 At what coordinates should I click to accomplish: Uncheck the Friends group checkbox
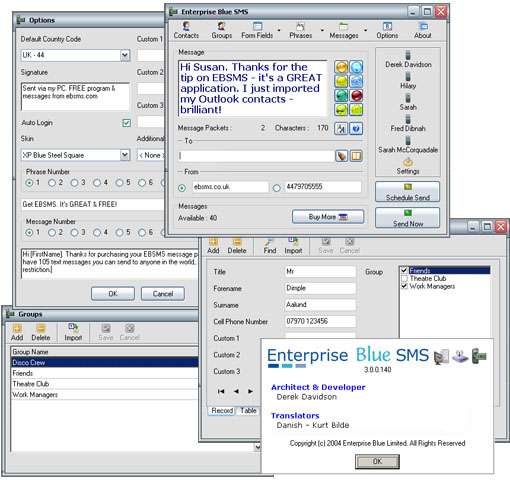click(x=404, y=270)
